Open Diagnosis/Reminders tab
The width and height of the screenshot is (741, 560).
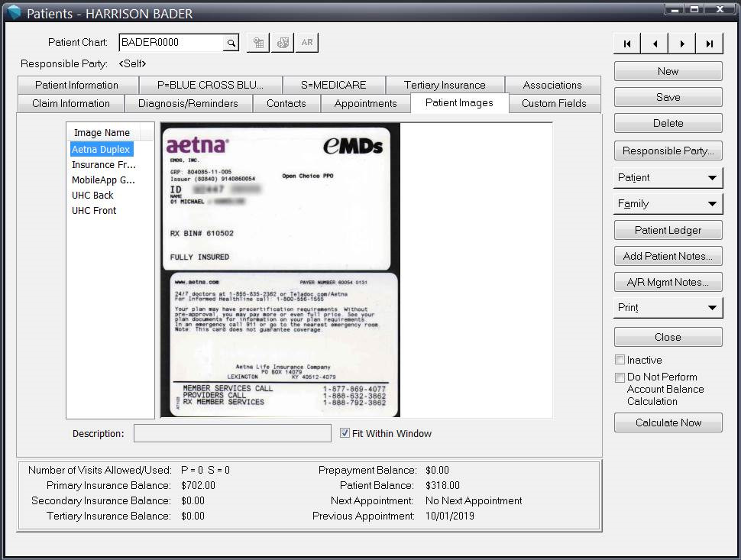coord(188,103)
